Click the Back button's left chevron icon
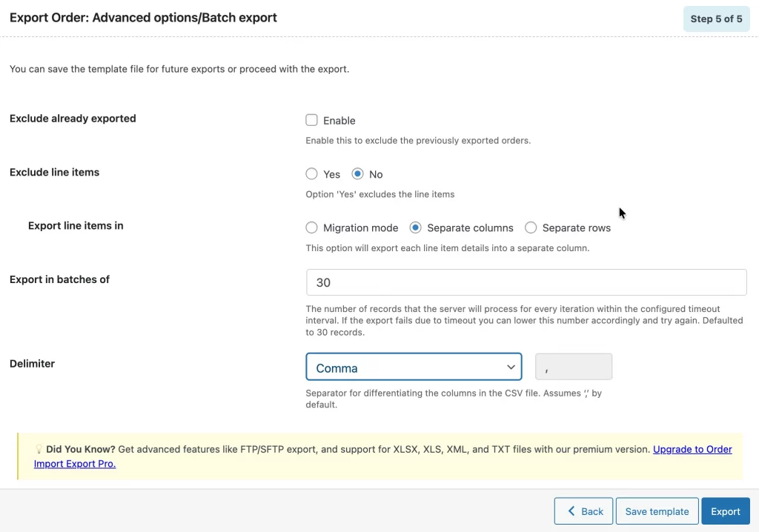 (571, 511)
